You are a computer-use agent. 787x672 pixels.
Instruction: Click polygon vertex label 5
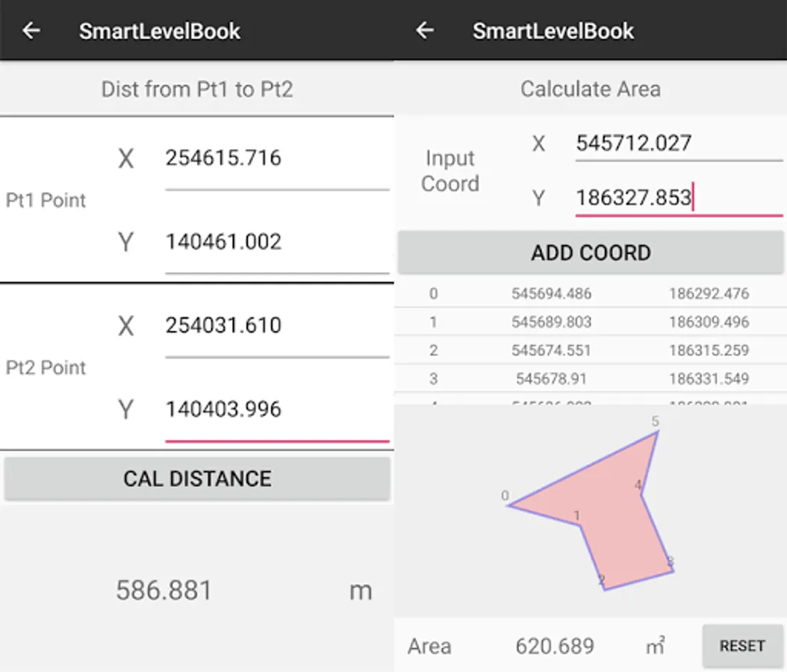655,422
